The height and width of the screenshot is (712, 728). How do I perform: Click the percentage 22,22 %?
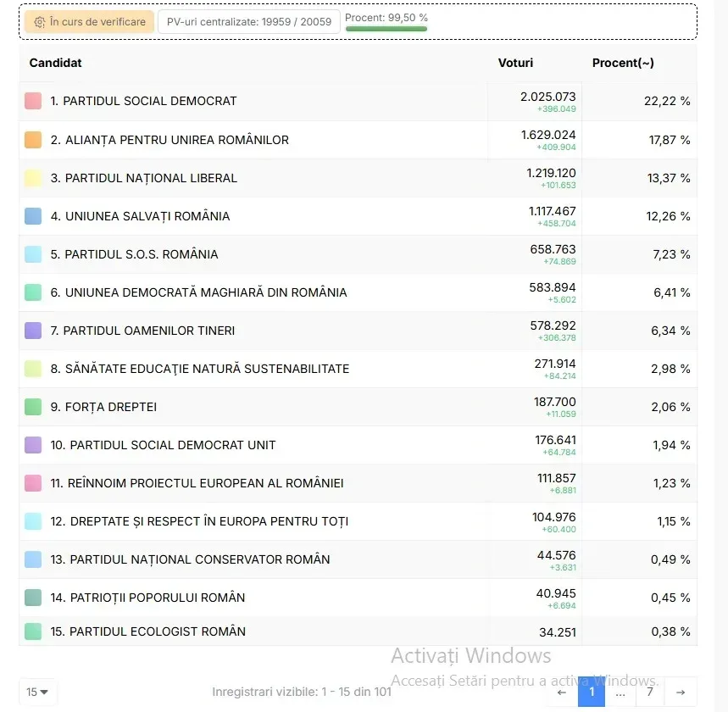[x=667, y=101]
